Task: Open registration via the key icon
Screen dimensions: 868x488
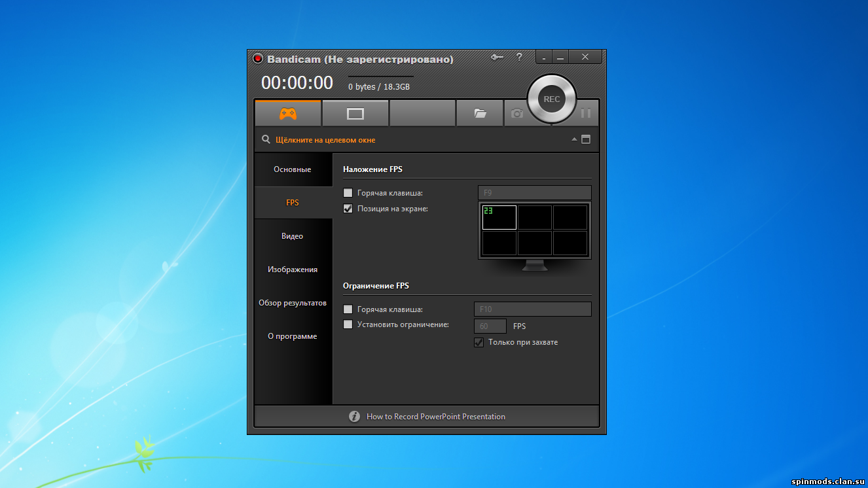Action: click(x=497, y=58)
